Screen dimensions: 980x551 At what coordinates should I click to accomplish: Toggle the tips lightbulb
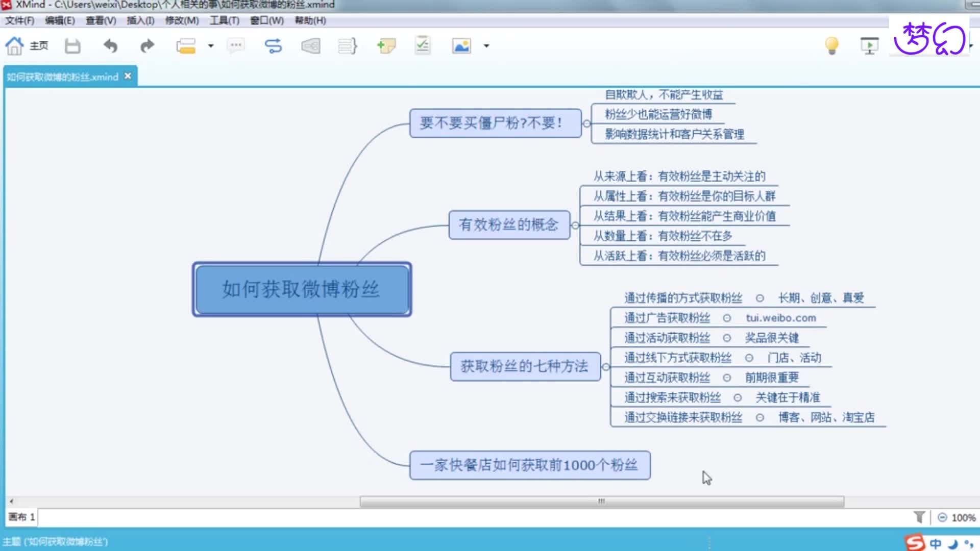click(832, 46)
